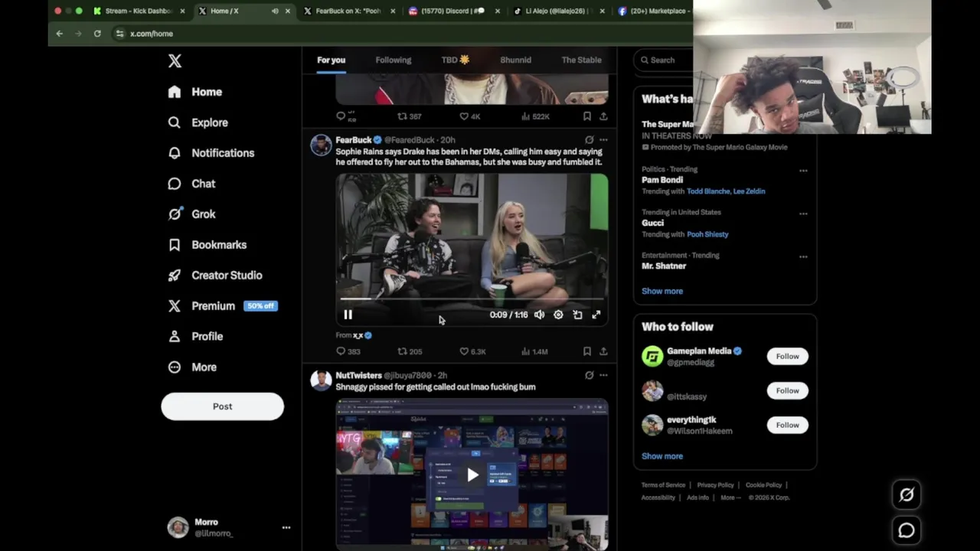The width and height of the screenshot is (980, 551).
Task: Open more options on FearBuck post
Action: pyautogui.click(x=603, y=140)
